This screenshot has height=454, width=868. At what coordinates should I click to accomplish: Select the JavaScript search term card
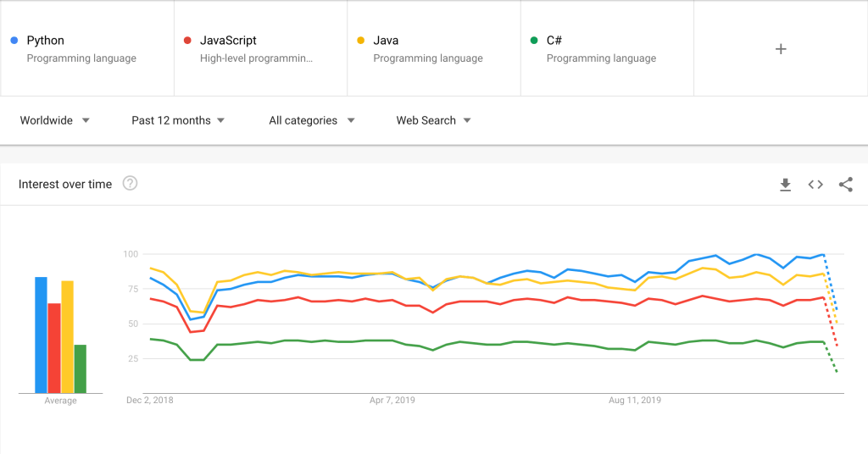[x=261, y=48]
